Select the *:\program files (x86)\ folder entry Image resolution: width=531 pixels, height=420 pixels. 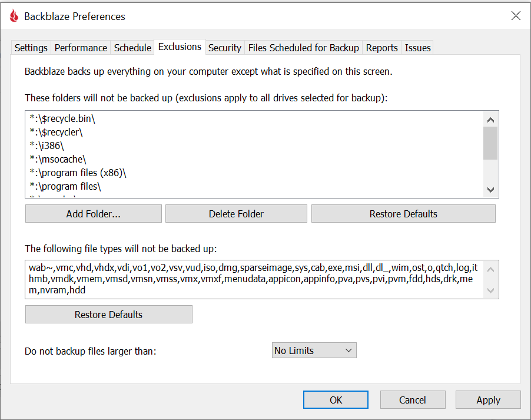[x=78, y=173]
